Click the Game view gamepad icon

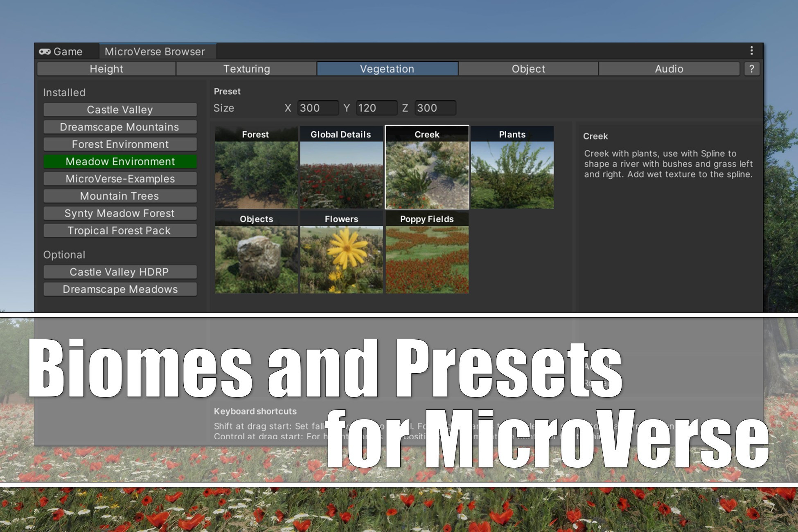(x=45, y=52)
